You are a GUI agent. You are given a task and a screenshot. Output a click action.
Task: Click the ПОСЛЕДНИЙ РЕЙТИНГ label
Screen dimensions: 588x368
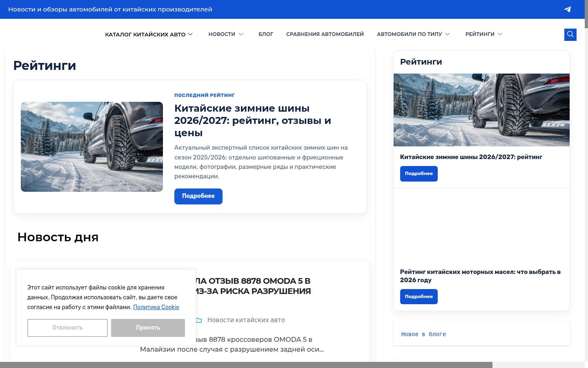pos(205,95)
